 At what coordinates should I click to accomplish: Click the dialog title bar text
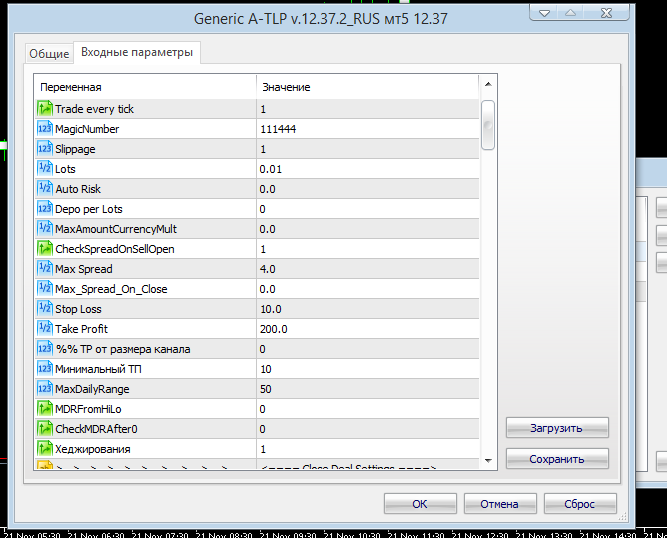[321, 19]
